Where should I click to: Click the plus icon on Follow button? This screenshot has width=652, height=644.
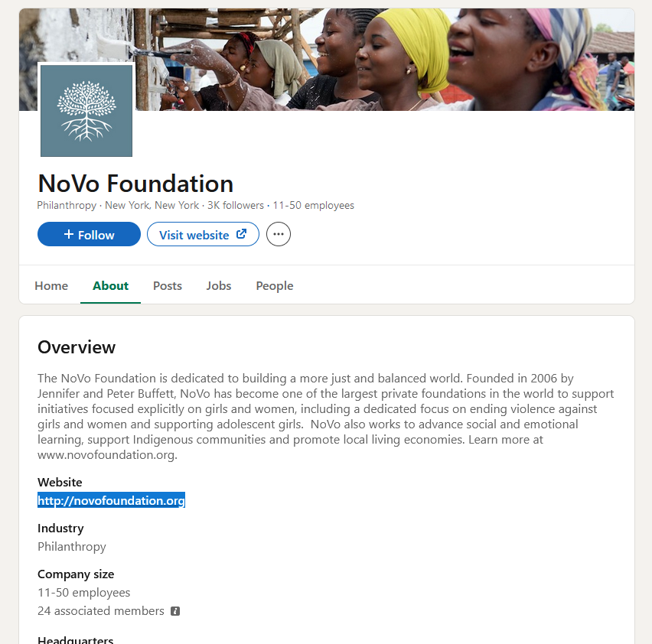(69, 234)
